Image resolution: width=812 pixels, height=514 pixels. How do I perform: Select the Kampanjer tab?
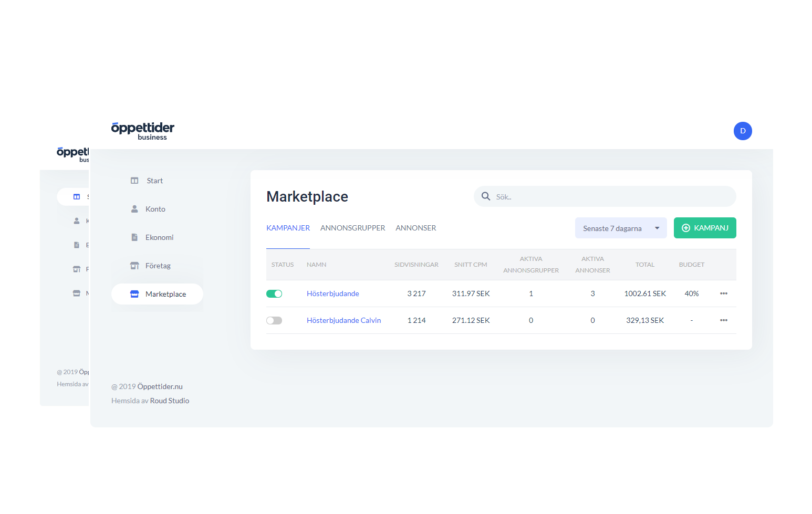pos(288,228)
